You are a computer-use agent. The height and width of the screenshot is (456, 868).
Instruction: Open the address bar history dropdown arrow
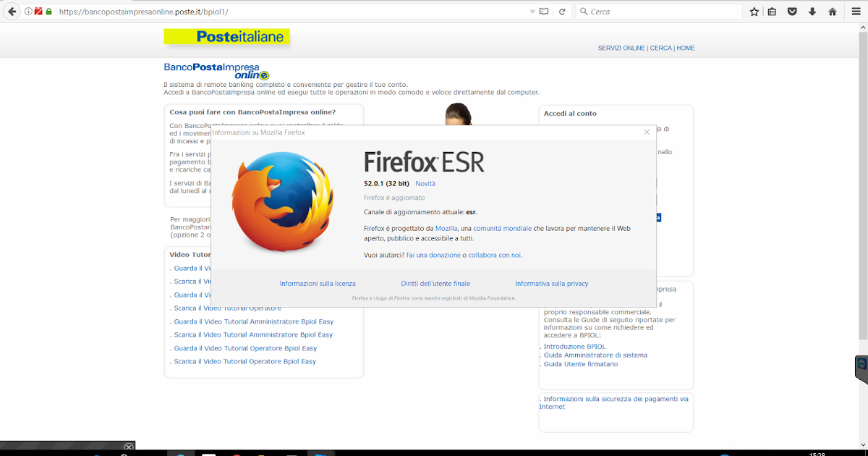tap(532, 12)
